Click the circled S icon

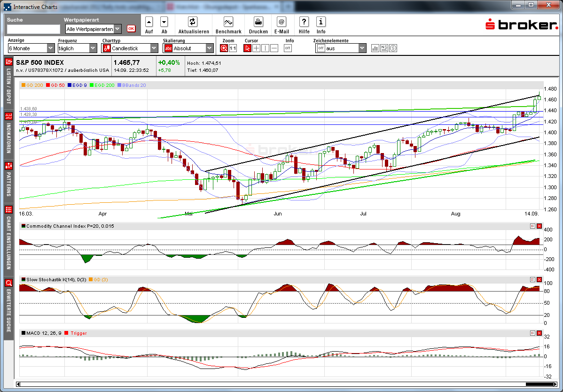click(x=393, y=48)
